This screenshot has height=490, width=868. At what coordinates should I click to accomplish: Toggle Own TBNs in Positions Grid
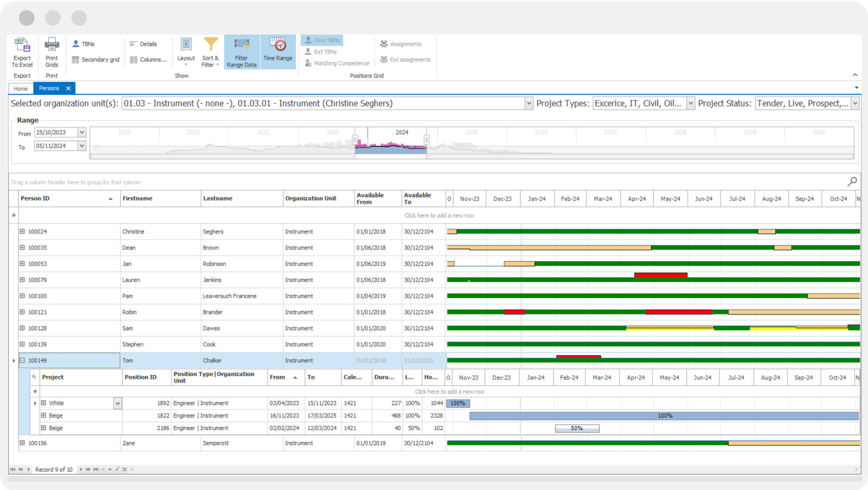322,40
